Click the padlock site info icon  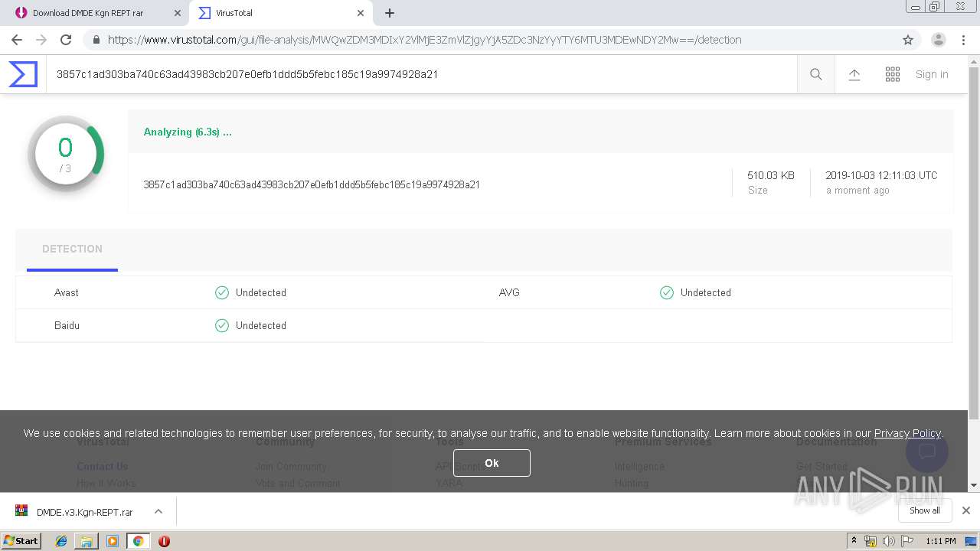96,40
